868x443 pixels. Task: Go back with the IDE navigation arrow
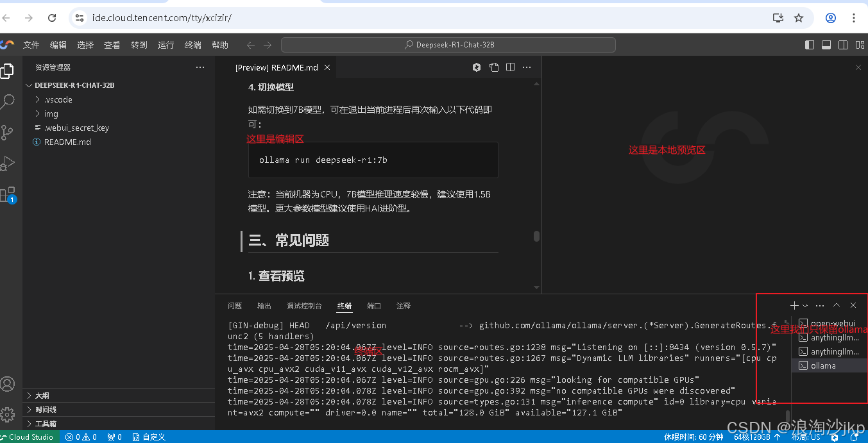point(251,45)
